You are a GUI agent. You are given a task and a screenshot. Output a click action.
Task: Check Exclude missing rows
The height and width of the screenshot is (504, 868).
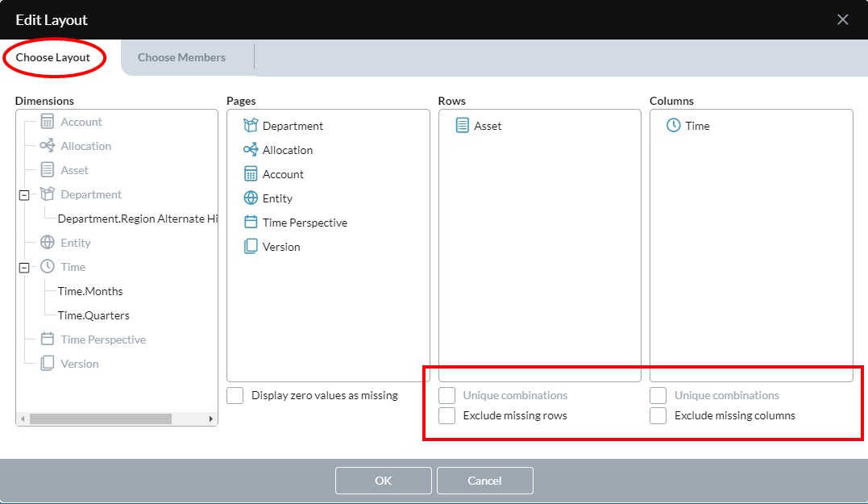click(446, 415)
